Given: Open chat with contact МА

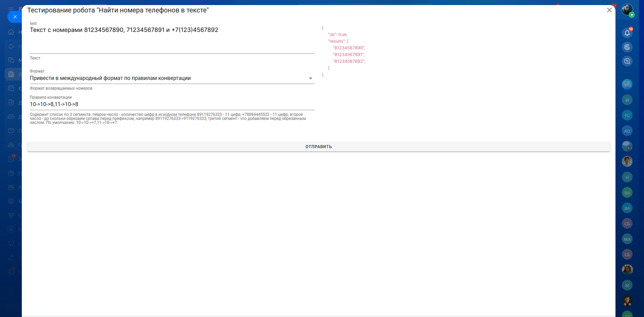Looking at the screenshot, I should click(627, 239).
